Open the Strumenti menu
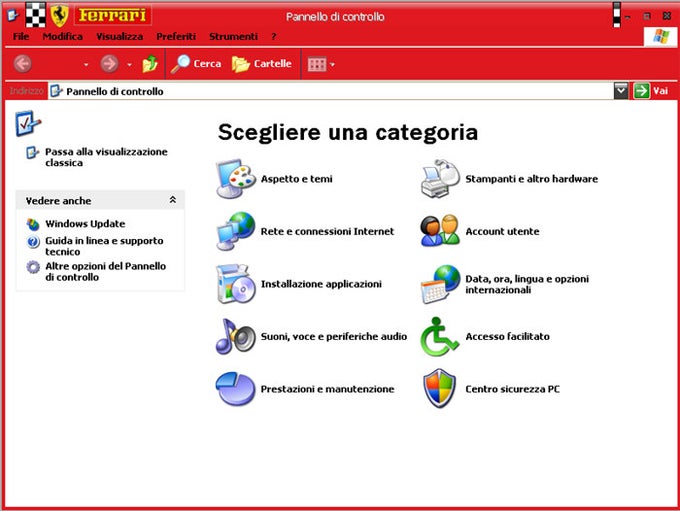This screenshot has width=680, height=511. pos(233,36)
